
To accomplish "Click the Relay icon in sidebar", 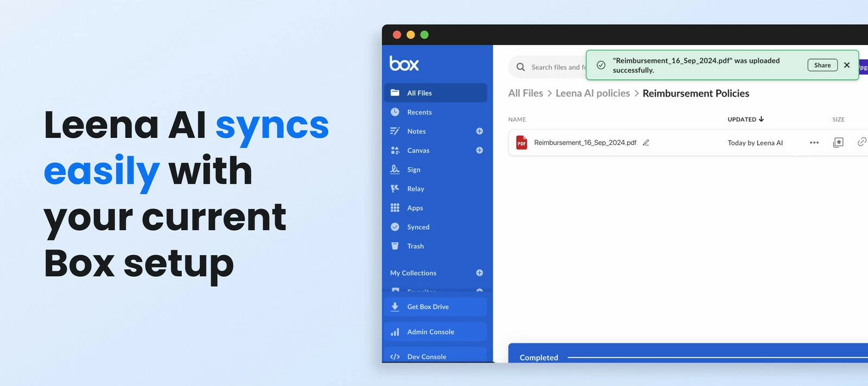I will pyautogui.click(x=395, y=188).
